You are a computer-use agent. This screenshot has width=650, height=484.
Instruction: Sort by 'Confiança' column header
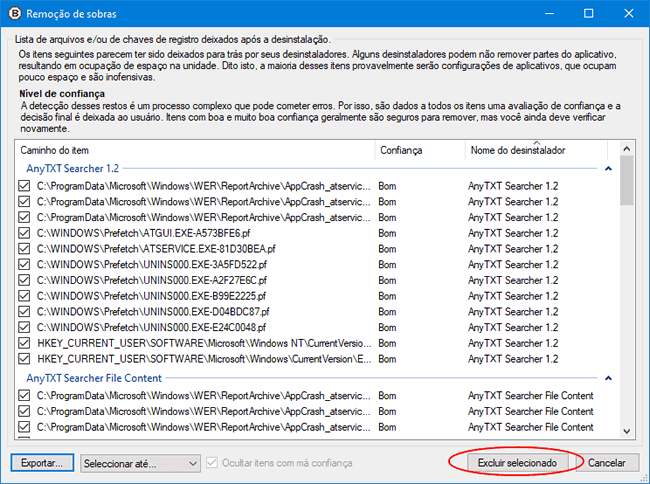[420, 150]
